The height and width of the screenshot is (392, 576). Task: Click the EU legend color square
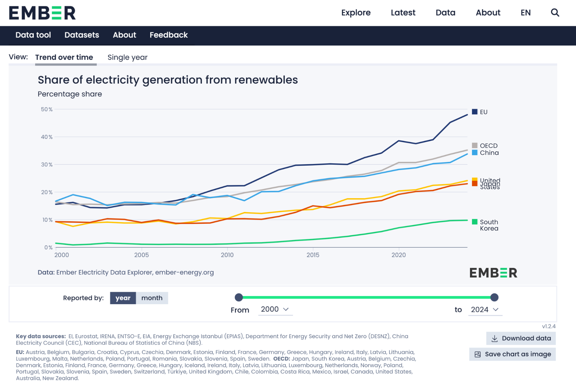475,112
